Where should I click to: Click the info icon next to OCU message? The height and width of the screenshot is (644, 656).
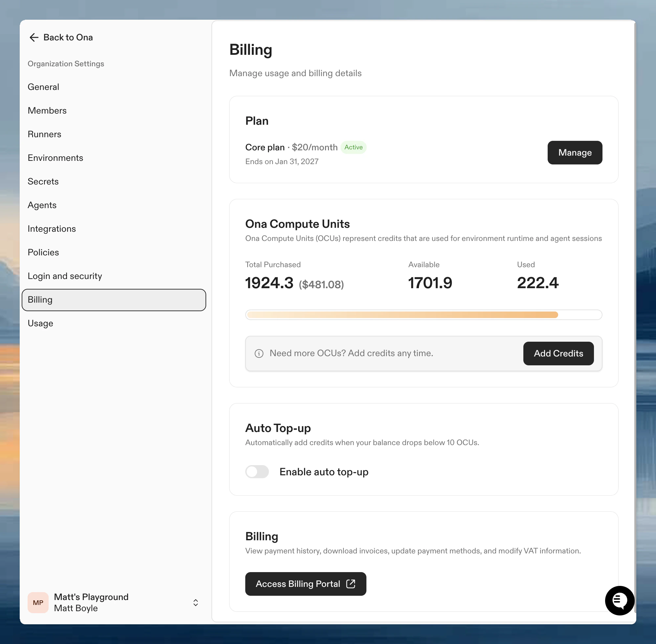(x=258, y=353)
